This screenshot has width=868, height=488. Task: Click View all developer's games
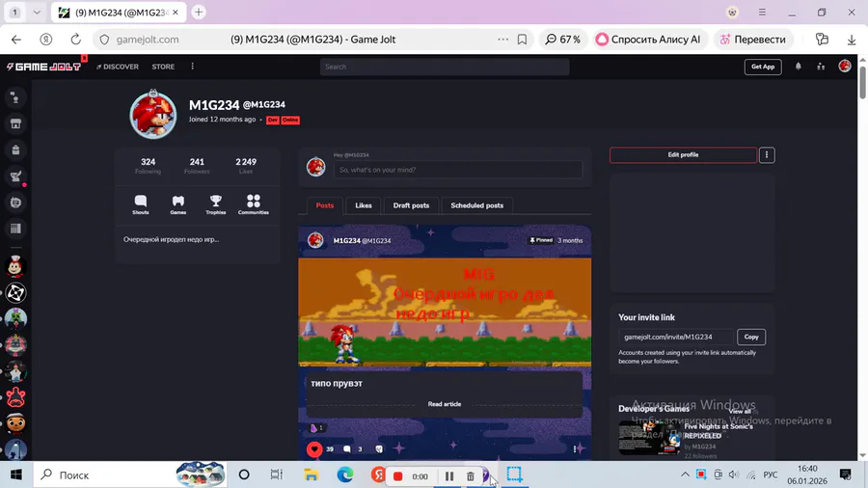click(x=740, y=412)
